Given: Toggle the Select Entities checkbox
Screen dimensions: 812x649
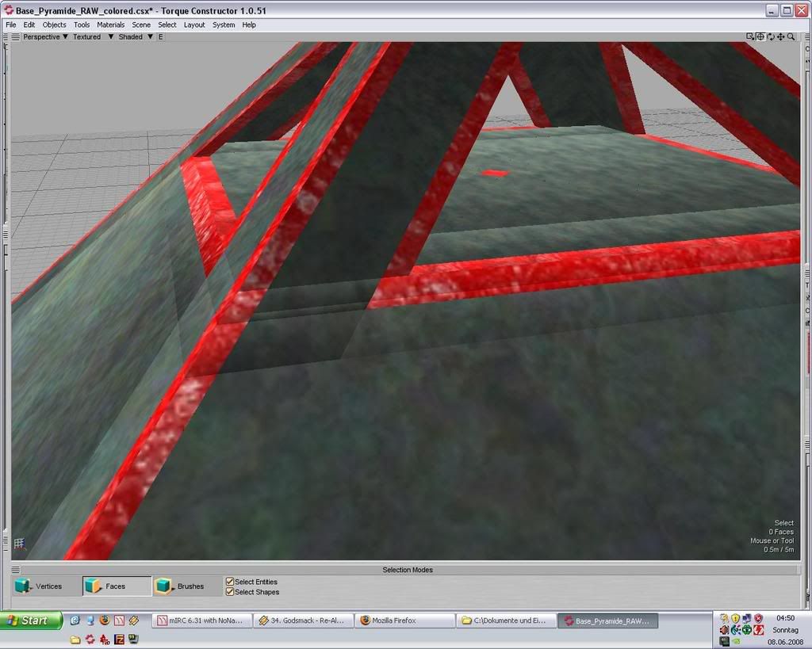Looking at the screenshot, I should coord(230,582).
